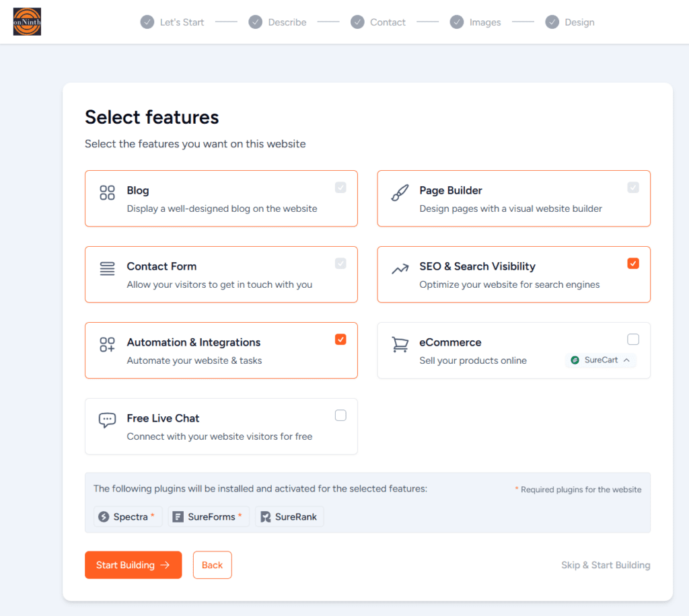Click the onNinth logo in header

click(27, 22)
